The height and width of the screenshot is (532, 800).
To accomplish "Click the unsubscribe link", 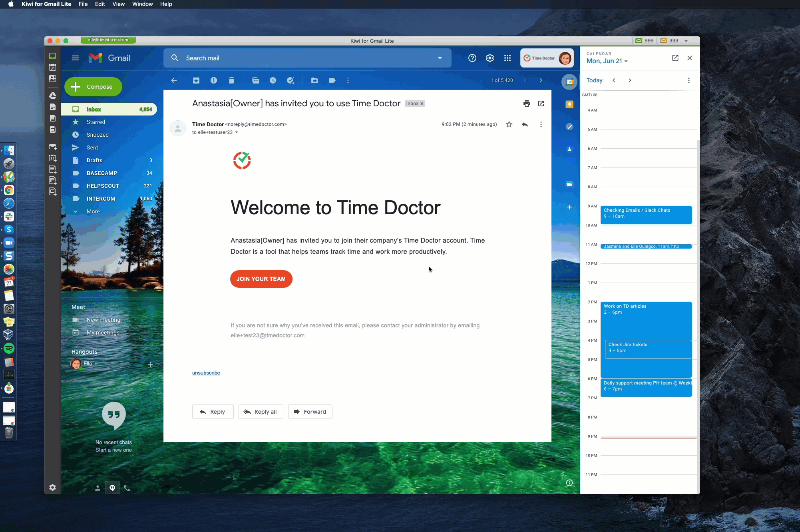I will pyautogui.click(x=206, y=373).
